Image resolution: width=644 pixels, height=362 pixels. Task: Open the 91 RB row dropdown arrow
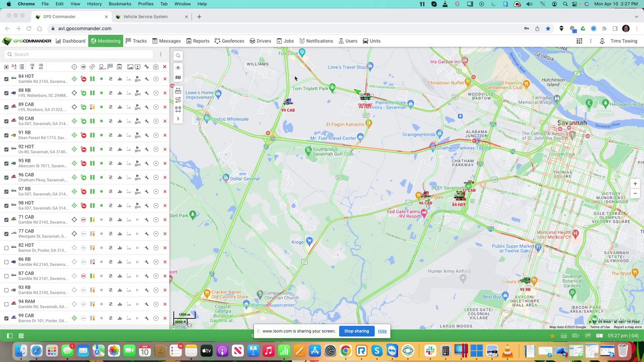(x=156, y=135)
